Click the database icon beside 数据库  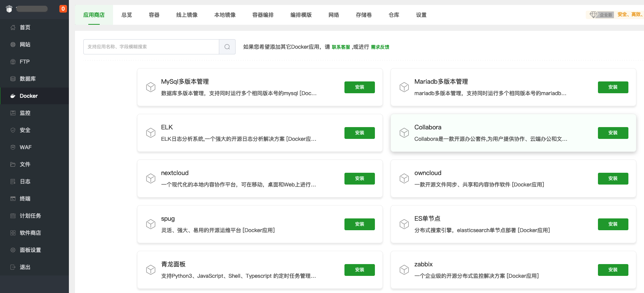[x=13, y=79]
